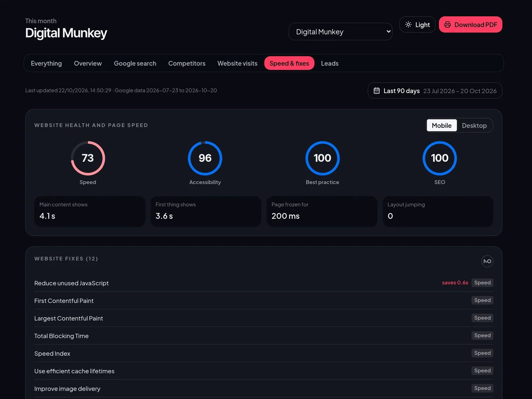532x399 pixels.
Task: Switch page speed view to Mobile
Action: tap(441, 125)
